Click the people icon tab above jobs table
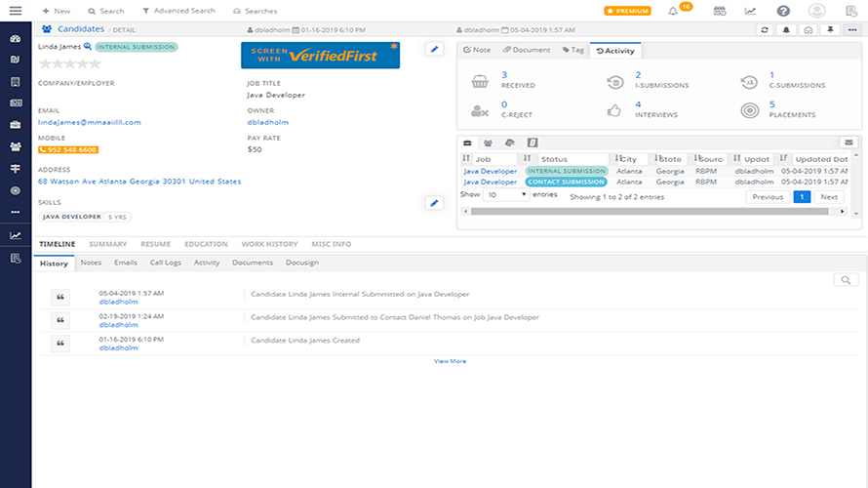The image size is (868, 488). point(488,142)
